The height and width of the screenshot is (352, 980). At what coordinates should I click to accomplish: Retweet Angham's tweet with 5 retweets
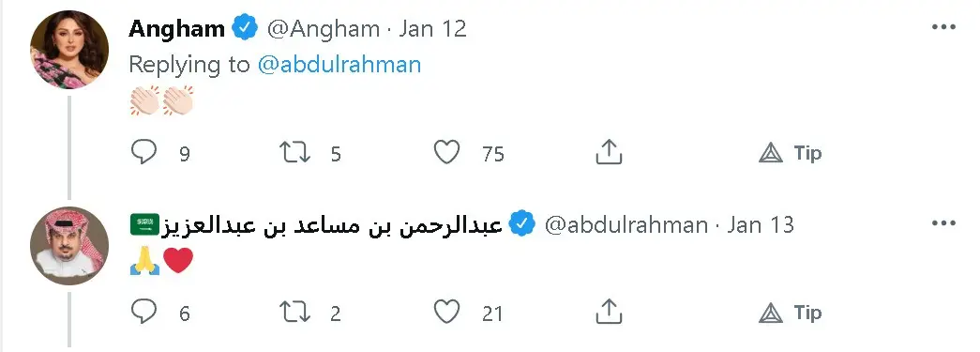click(295, 153)
